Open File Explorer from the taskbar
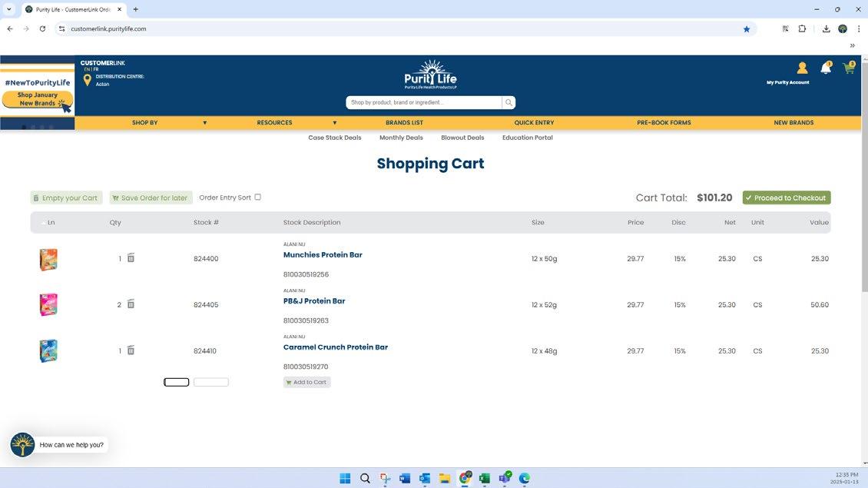This screenshot has height=488, width=868. (x=445, y=478)
